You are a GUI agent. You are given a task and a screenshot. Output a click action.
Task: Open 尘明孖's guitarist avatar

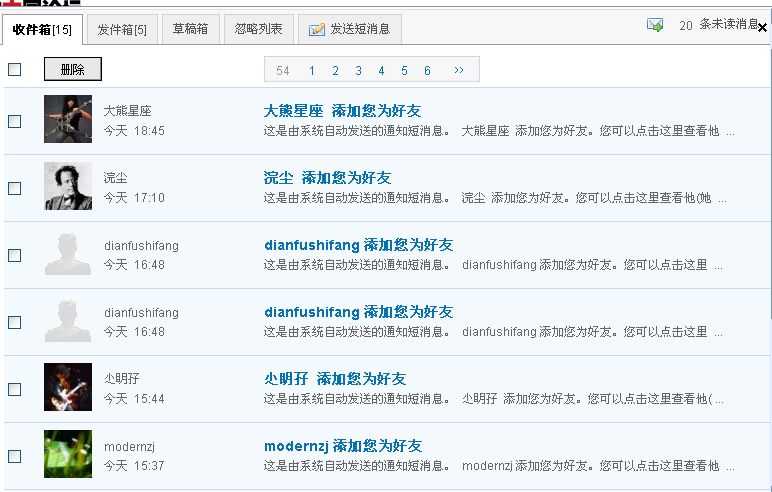pos(68,387)
